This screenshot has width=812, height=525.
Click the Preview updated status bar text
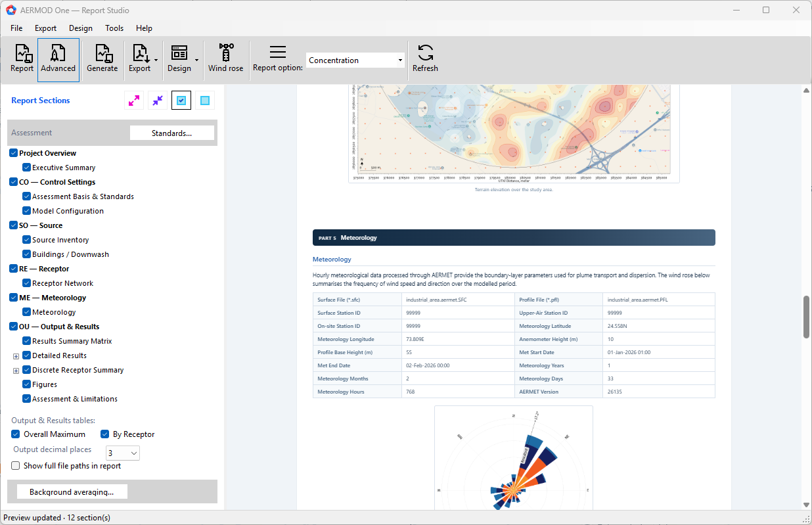[x=57, y=518]
